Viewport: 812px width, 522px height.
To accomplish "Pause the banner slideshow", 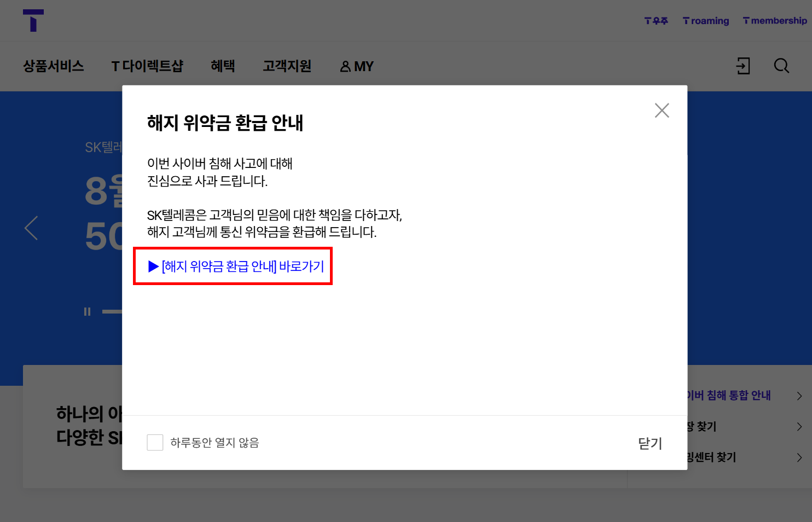I will [87, 312].
